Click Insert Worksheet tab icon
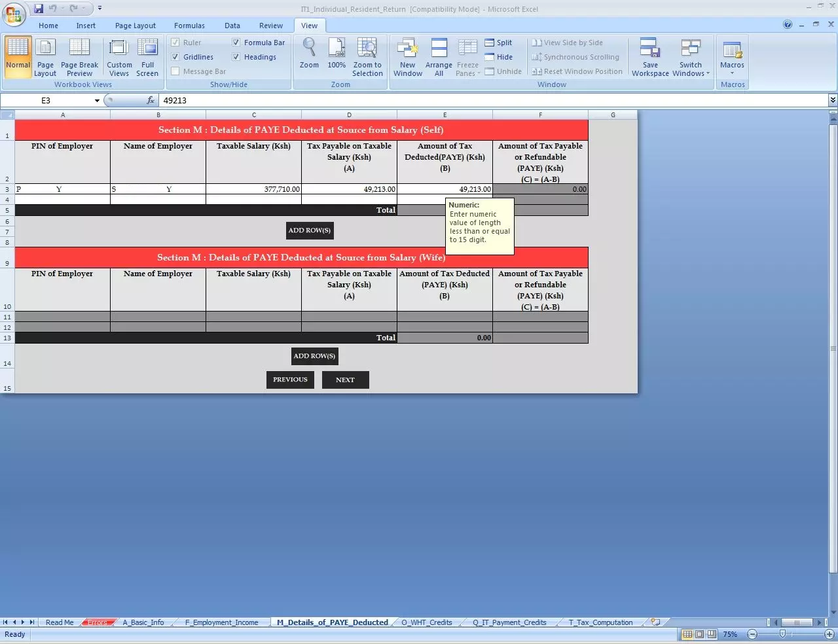Viewport: 838px width, 644px height. point(655,622)
